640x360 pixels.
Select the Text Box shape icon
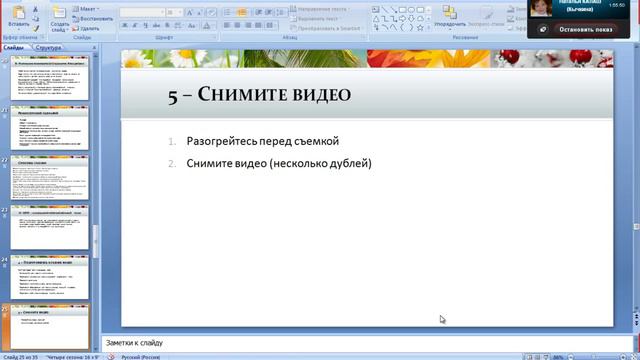(x=376, y=9)
